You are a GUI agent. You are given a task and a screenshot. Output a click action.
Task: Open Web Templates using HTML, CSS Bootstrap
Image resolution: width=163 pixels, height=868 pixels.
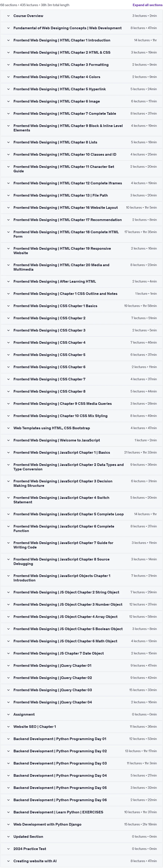click(81, 428)
